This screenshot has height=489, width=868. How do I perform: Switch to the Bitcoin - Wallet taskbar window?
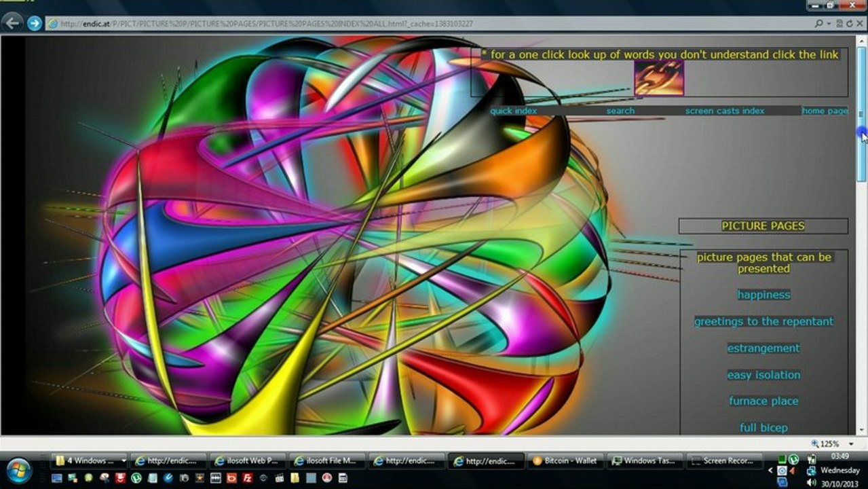point(565,460)
